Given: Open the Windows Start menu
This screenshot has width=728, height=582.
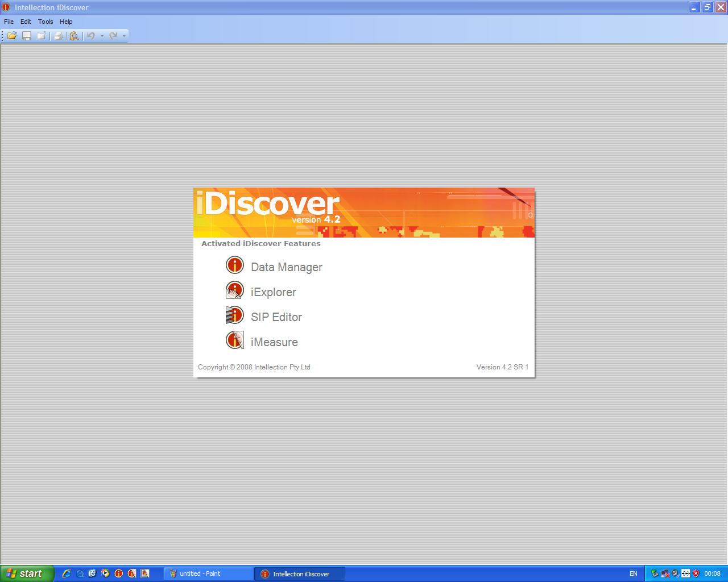Looking at the screenshot, I should point(27,573).
